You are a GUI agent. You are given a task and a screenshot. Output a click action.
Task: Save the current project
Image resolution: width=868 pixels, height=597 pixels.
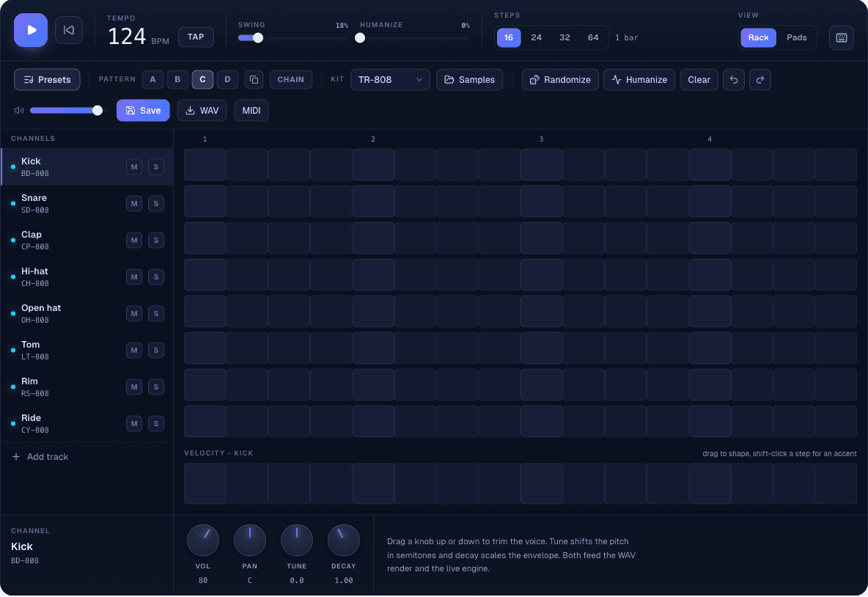pos(143,110)
